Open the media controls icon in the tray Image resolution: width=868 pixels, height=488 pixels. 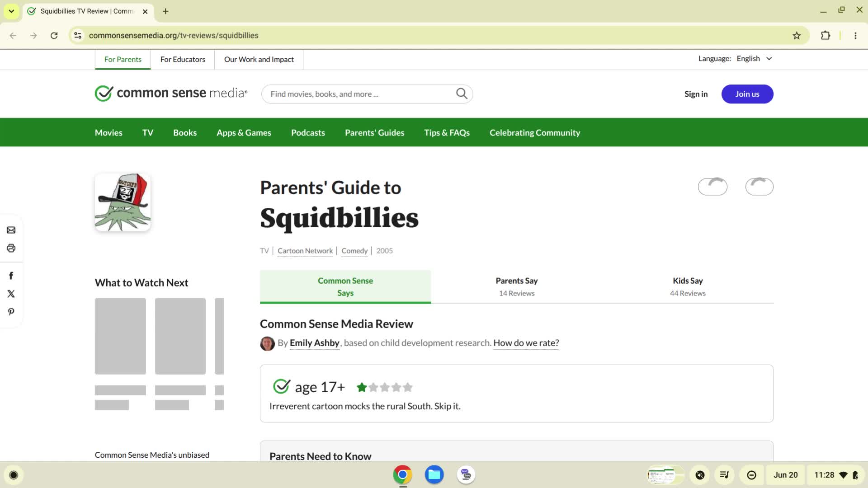(725, 475)
